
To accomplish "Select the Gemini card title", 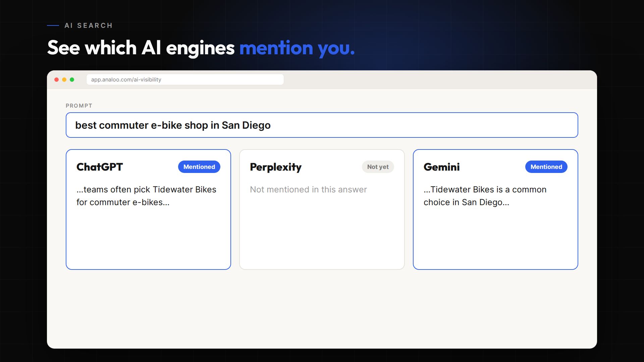I will click(441, 167).
